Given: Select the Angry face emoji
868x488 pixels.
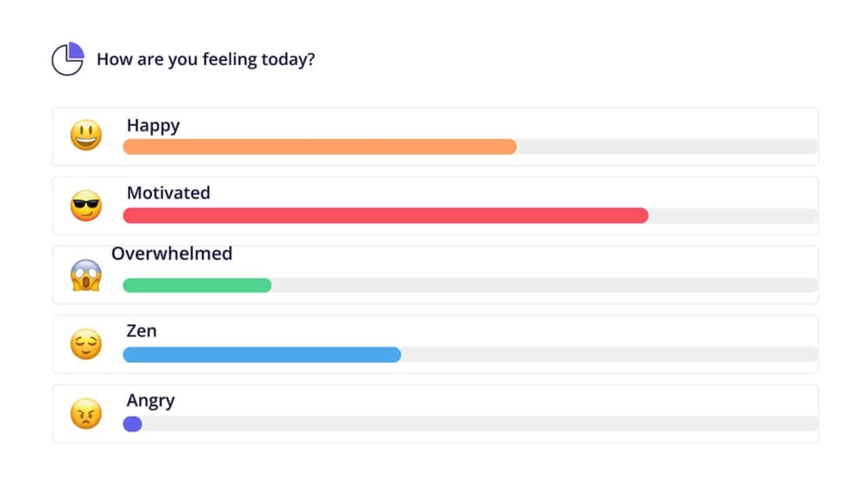Looking at the screenshot, I should point(86,413).
